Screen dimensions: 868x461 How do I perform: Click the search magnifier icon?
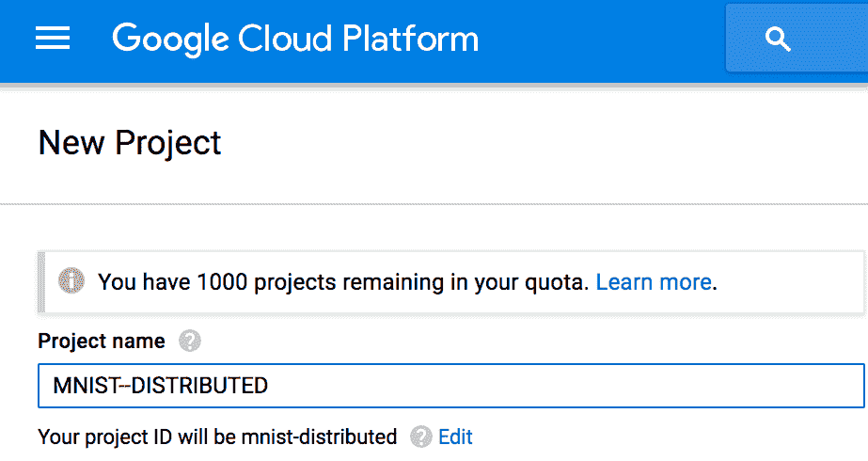777,39
